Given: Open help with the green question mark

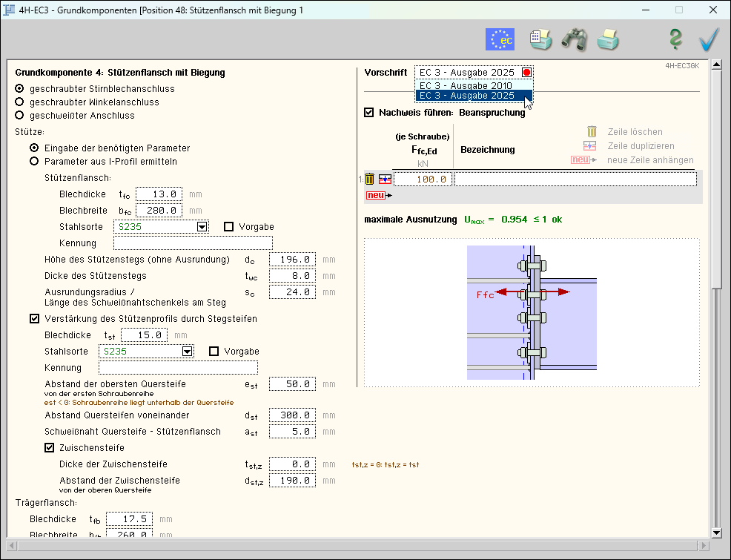Looking at the screenshot, I should 675,39.
